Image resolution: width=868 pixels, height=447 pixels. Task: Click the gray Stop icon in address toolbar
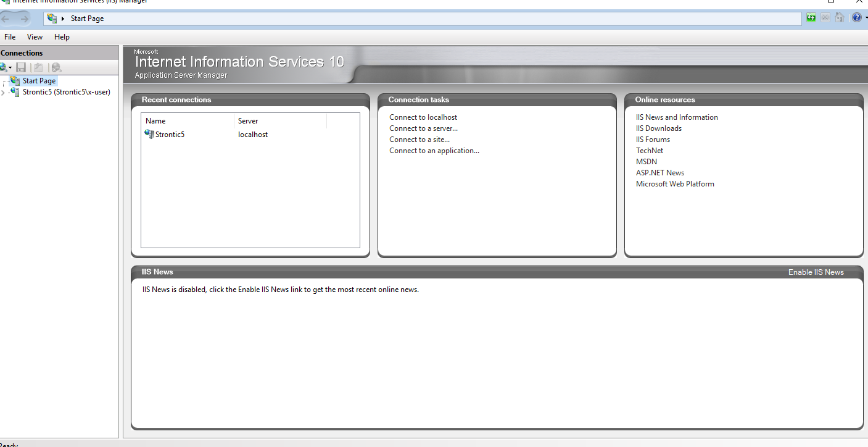(825, 18)
